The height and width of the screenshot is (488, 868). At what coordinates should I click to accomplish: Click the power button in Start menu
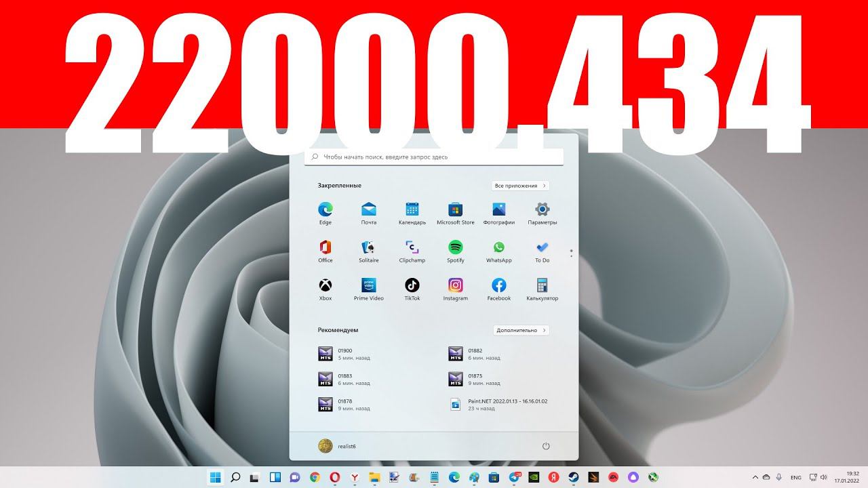546,446
